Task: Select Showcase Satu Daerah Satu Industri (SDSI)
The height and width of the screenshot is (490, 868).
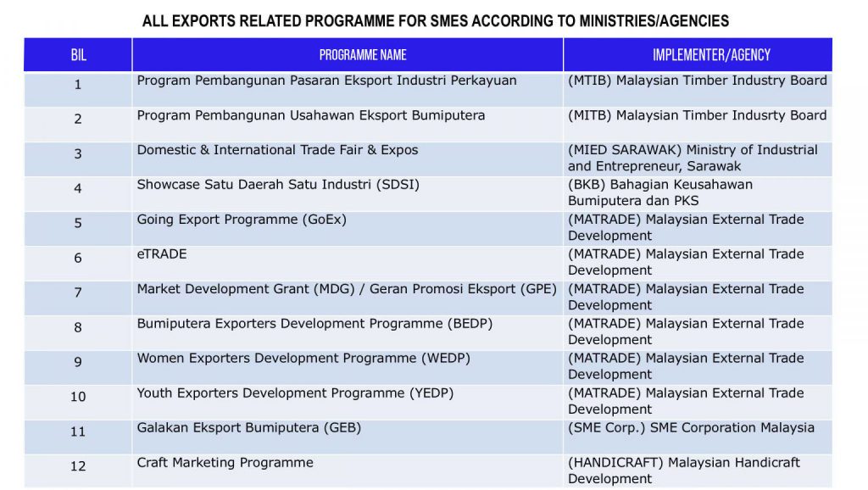Action: pos(278,185)
